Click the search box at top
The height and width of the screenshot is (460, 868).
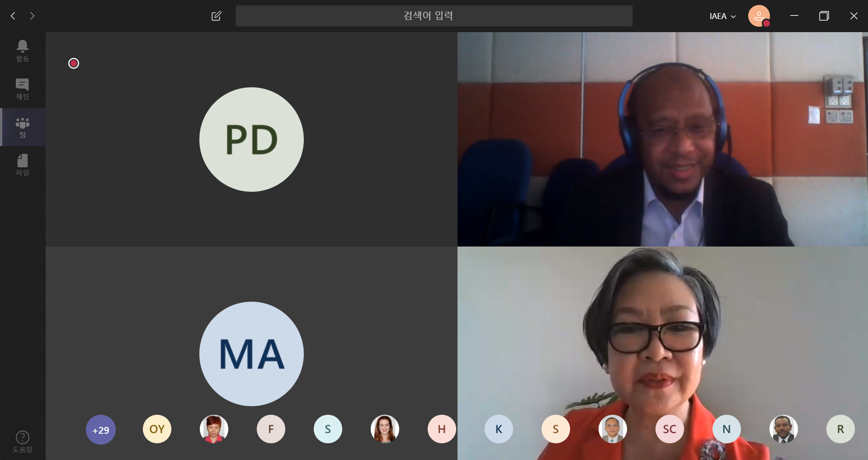434,16
